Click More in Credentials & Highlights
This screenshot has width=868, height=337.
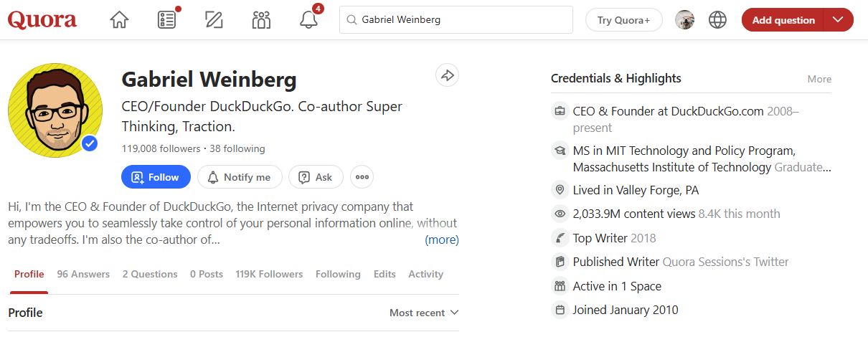pos(819,79)
